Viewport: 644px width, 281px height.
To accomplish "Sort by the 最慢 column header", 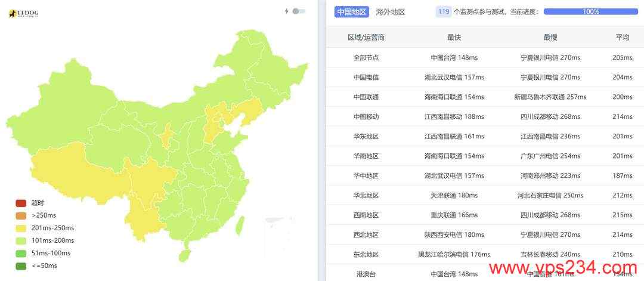I will point(550,38).
